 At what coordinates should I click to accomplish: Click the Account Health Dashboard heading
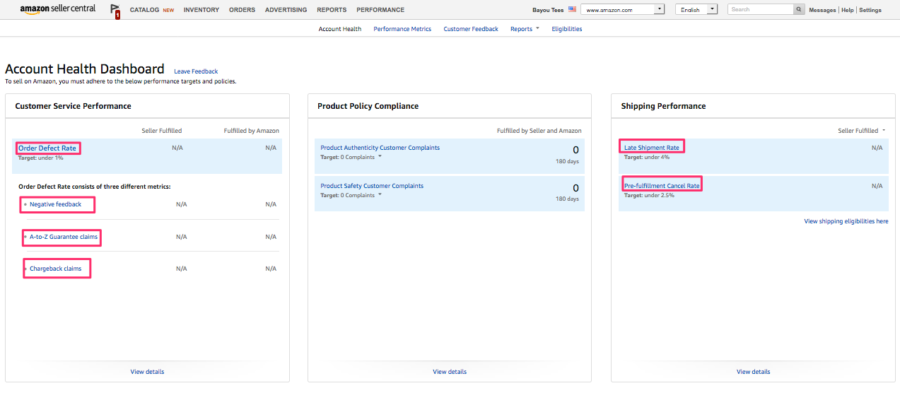tap(84, 69)
